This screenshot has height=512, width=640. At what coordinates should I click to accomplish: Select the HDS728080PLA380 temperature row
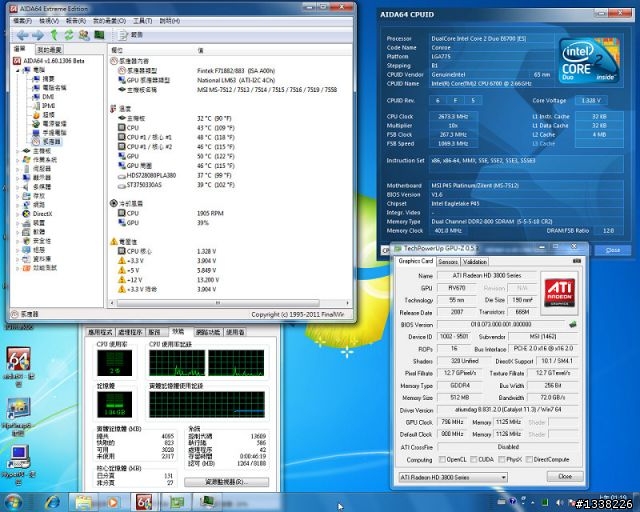click(176, 176)
